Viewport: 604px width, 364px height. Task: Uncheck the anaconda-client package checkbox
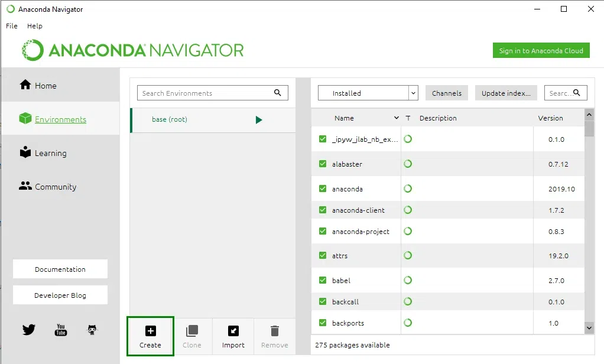pos(323,210)
